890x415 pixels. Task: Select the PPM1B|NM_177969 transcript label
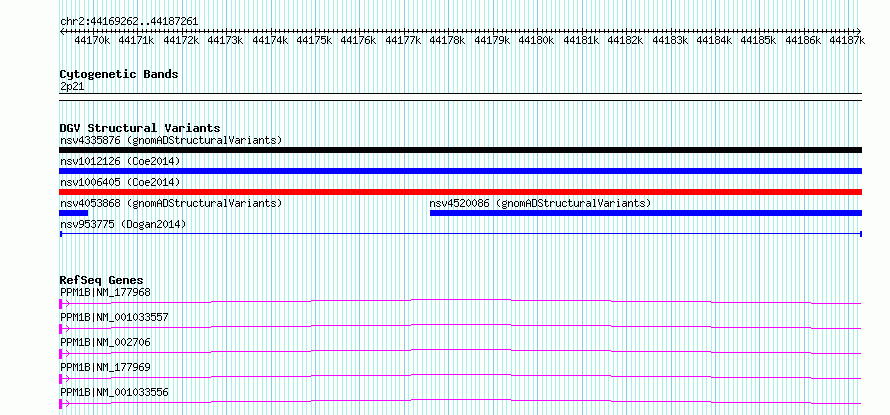[105, 367]
